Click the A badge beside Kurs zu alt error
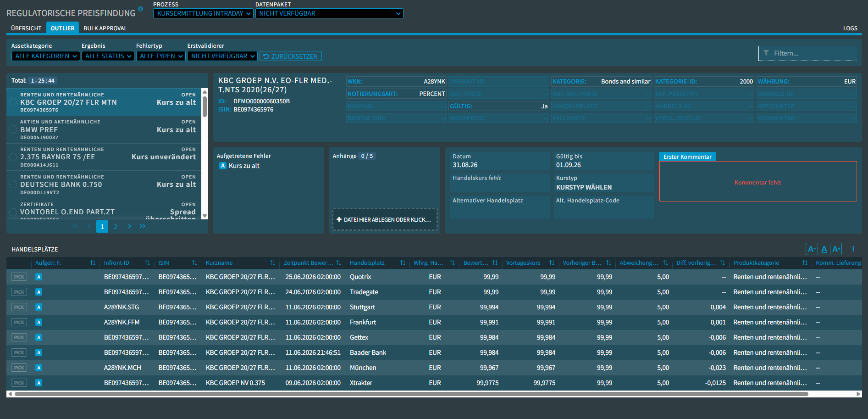868x419 pixels. pos(223,166)
